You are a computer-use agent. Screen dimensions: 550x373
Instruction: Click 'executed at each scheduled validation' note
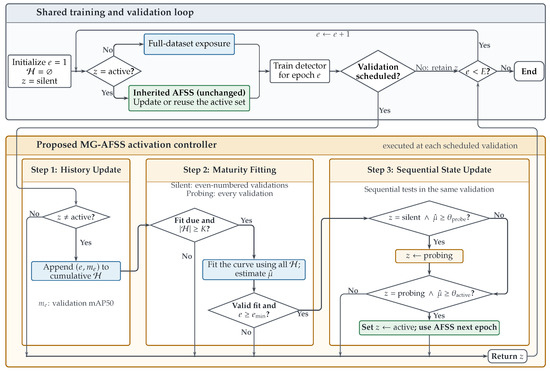coord(450,146)
